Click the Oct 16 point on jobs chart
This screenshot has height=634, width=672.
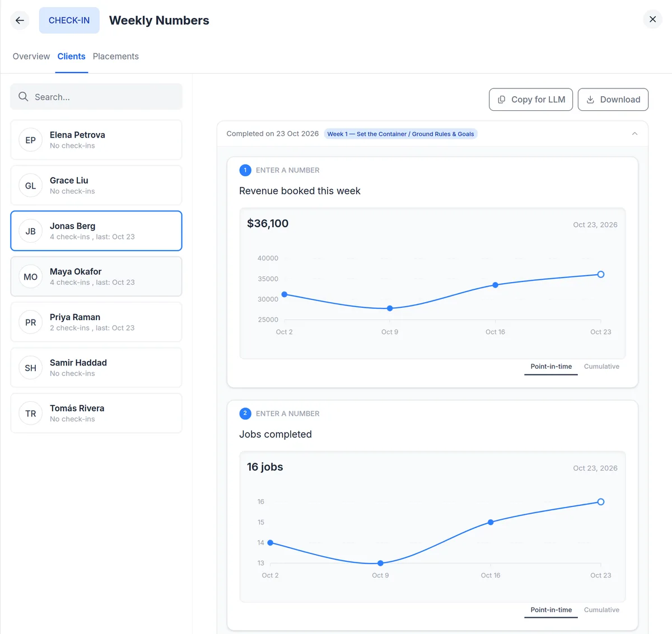pyautogui.click(x=491, y=522)
